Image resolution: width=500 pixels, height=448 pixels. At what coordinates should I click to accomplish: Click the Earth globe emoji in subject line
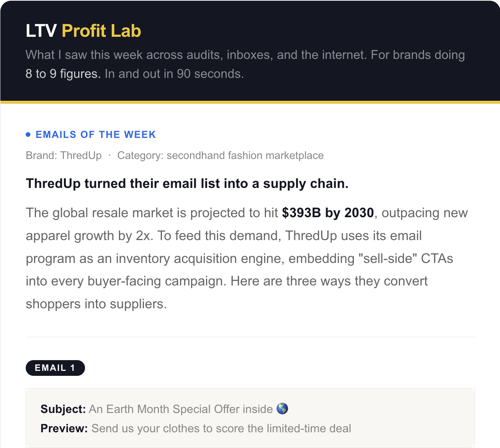click(x=282, y=408)
